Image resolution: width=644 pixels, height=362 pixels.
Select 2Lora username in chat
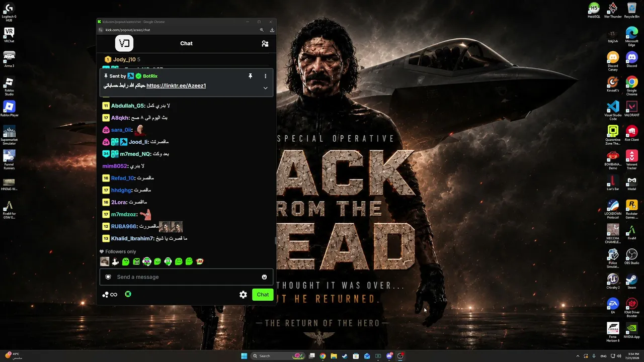tap(119, 202)
